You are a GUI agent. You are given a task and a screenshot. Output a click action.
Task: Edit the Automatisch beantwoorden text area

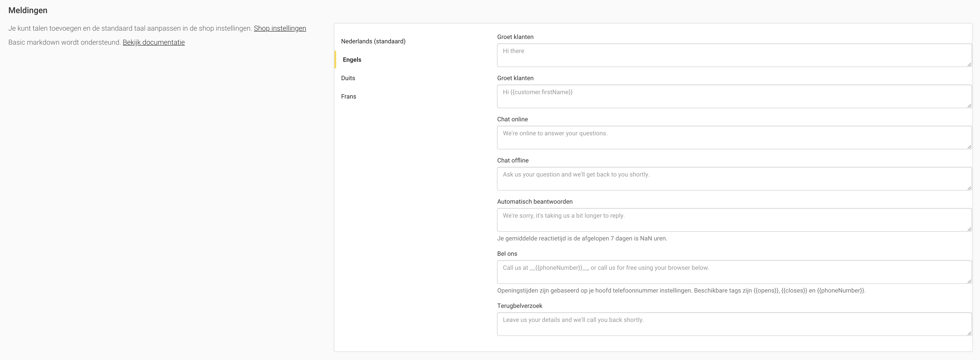click(x=734, y=220)
